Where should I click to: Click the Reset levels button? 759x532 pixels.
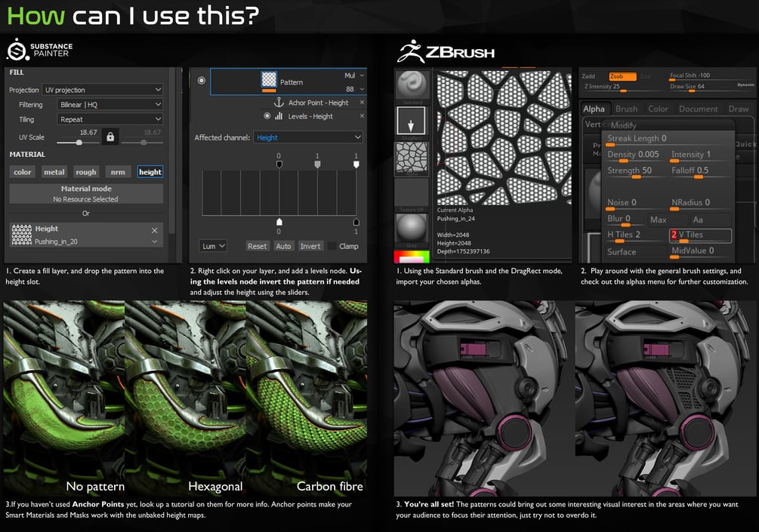(x=257, y=246)
